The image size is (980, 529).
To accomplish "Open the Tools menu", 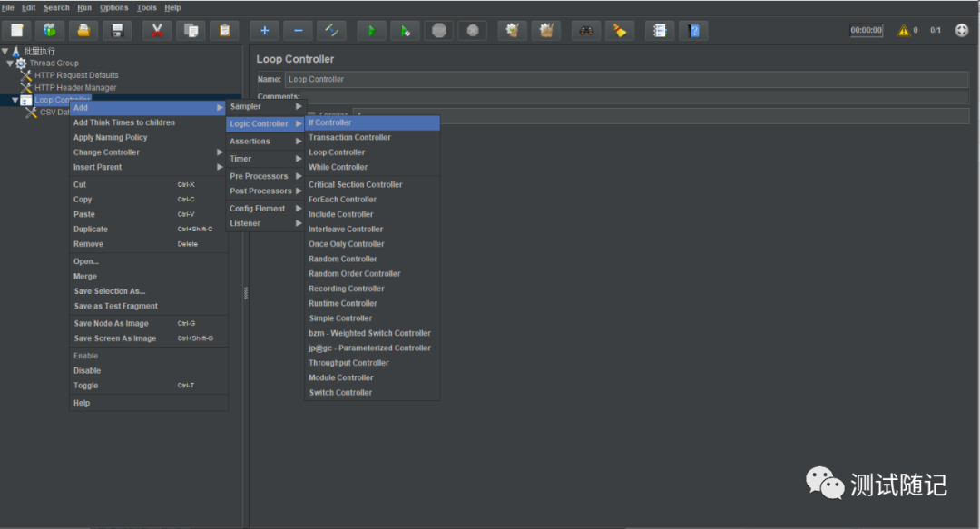I will pos(147,7).
